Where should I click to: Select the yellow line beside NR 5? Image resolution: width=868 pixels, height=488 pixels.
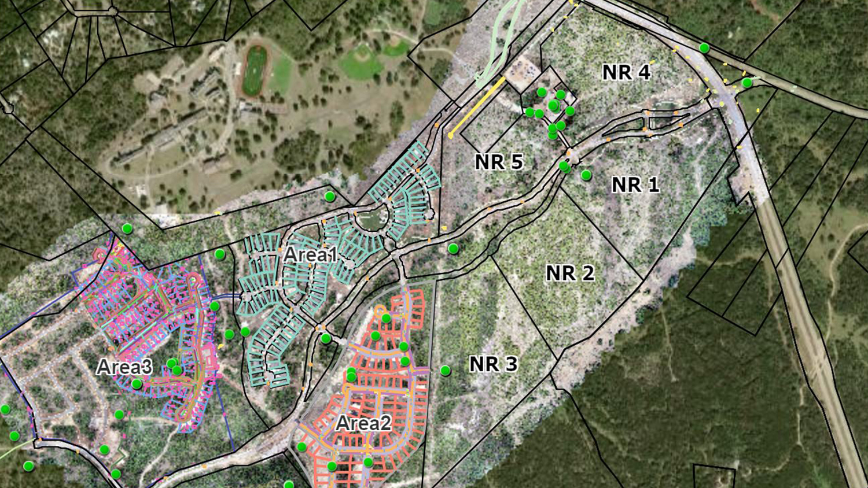tap(476, 108)
